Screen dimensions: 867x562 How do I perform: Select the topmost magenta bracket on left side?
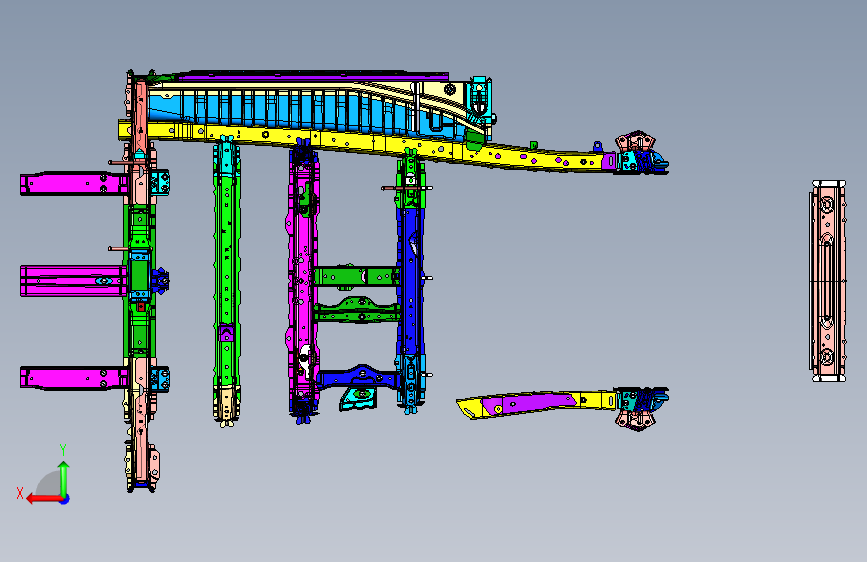coord(74,184)
